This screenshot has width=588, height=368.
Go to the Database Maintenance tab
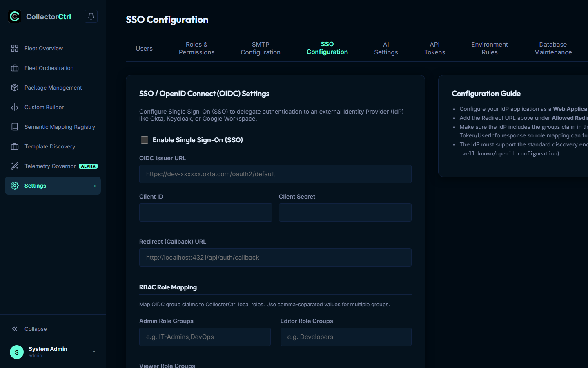tap(553, 49)
